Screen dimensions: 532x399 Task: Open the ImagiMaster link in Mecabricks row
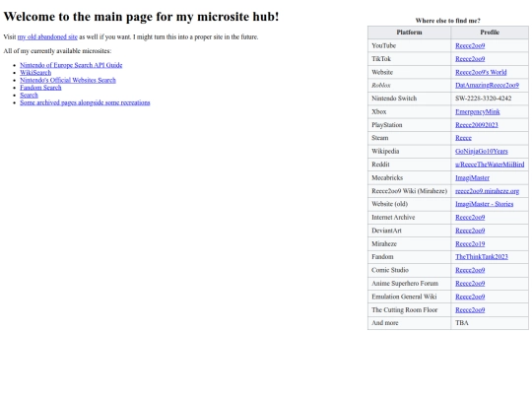[472, 177]
